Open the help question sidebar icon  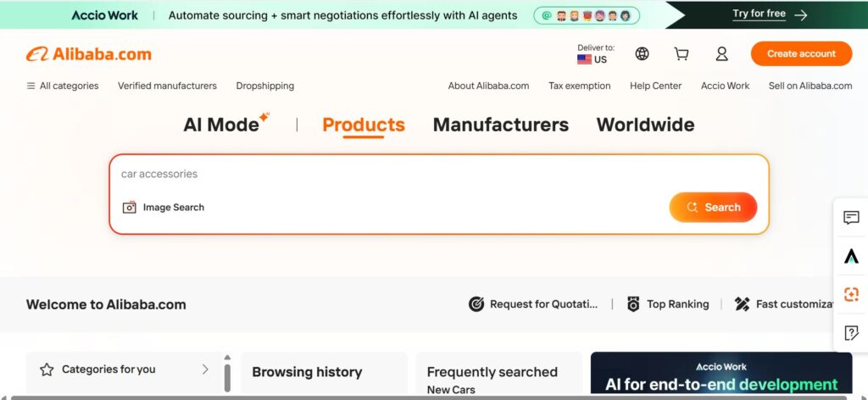pos(851,333)
